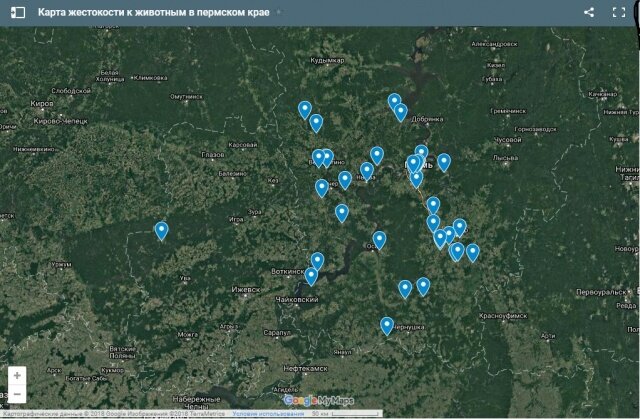The height and width of the screenshot is (419, 640).
Task: Click the Киров city label
Action: point(42,104)
